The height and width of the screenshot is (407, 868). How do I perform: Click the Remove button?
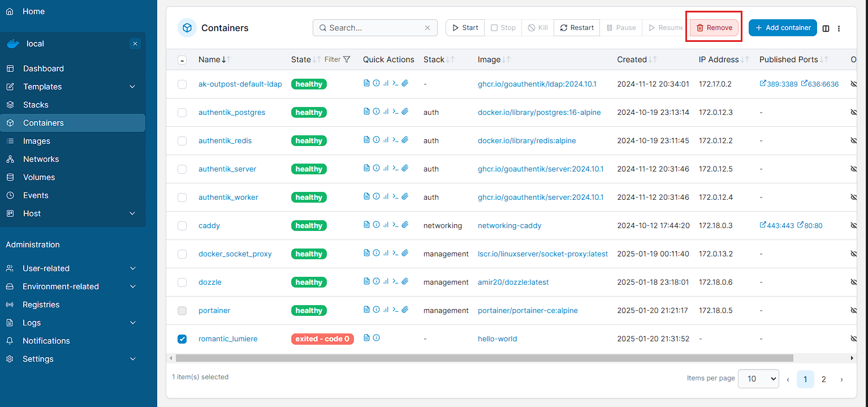[x=714, y=28]
